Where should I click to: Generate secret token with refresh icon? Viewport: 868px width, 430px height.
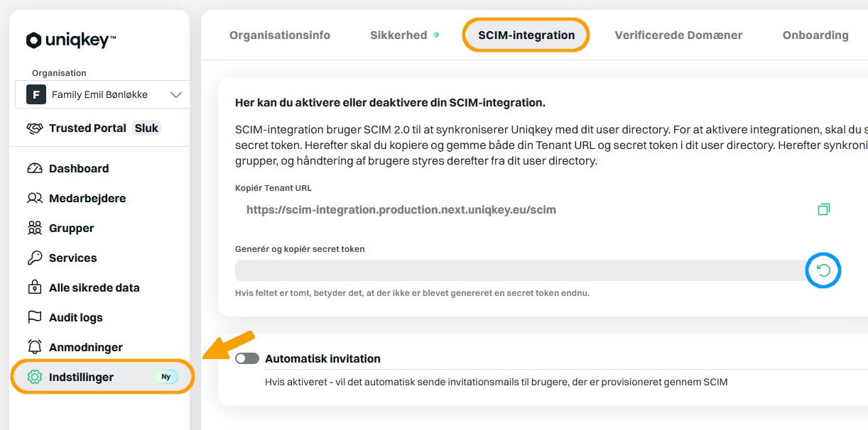[x=823, y=270]
